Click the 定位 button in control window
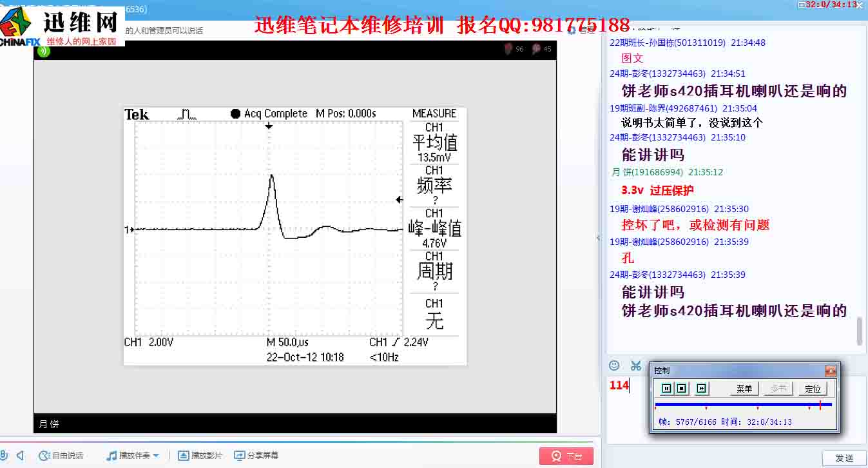 click(813, 389)
